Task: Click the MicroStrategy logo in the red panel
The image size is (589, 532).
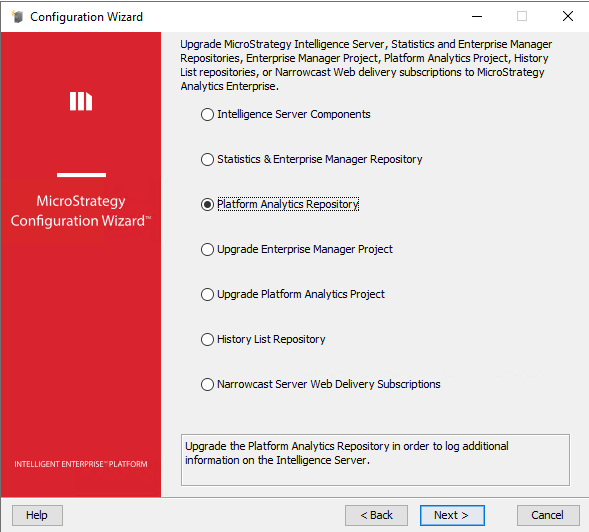Action: click(81, 101)
